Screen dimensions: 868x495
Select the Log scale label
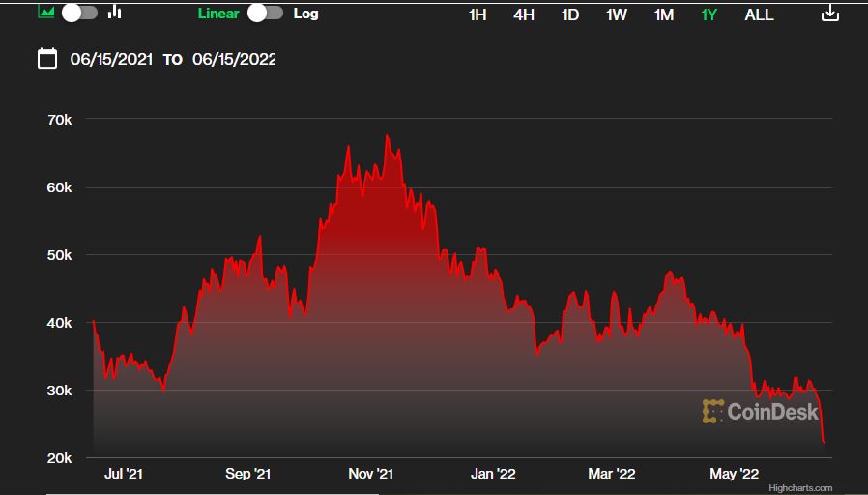click(x=305, y=14)
